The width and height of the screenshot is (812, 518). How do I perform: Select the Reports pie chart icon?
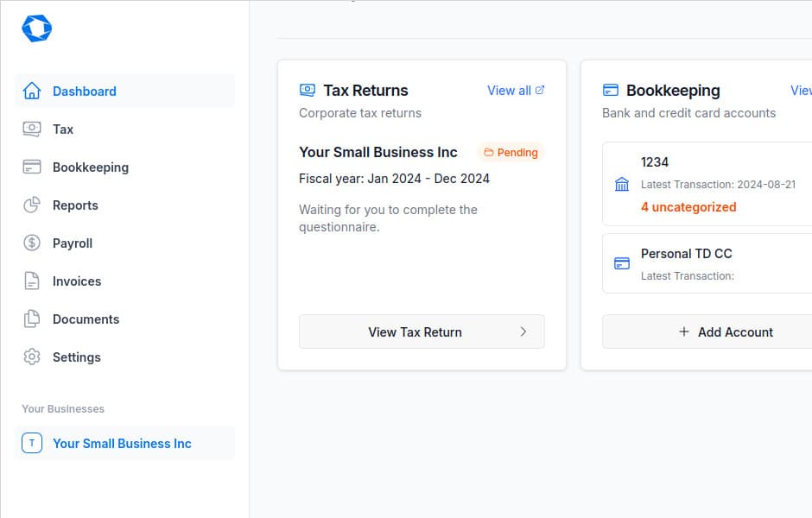tap(32, 205)
